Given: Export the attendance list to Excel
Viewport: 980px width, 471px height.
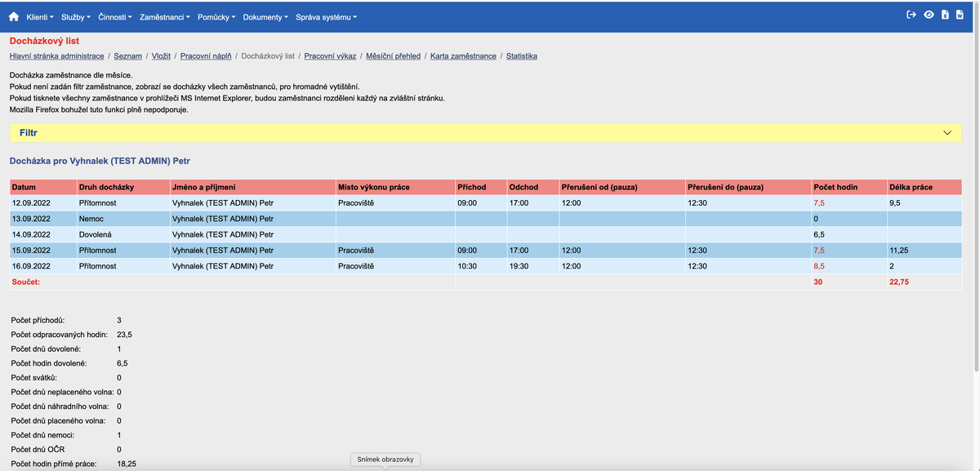Looking at the screenshot, I should point(945,15).
